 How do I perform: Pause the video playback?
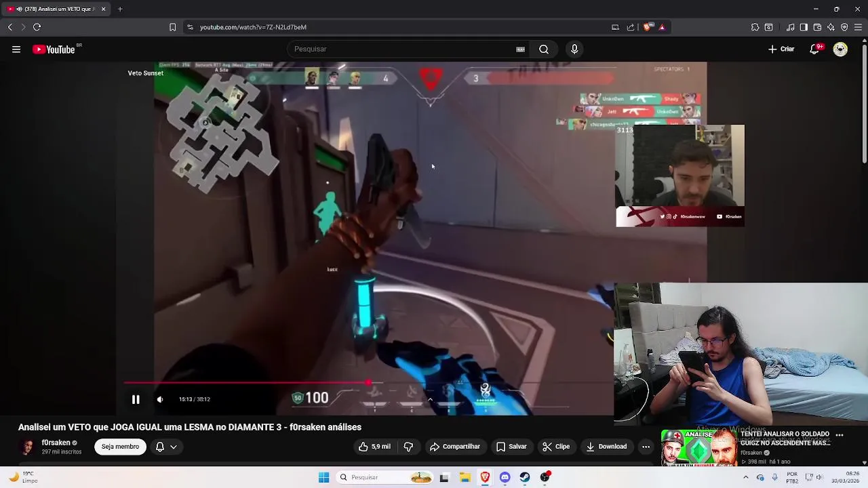pyautogui.click(x=136, y=400)
